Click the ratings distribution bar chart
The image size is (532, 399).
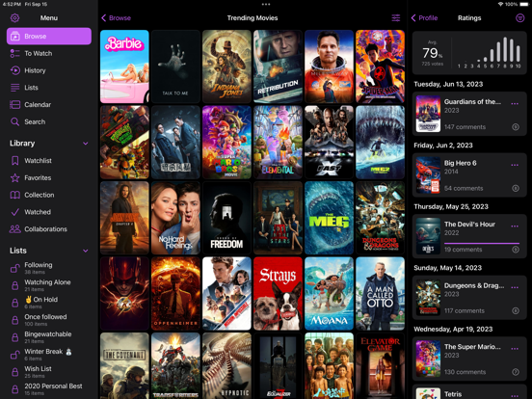[x=489, y=53]
